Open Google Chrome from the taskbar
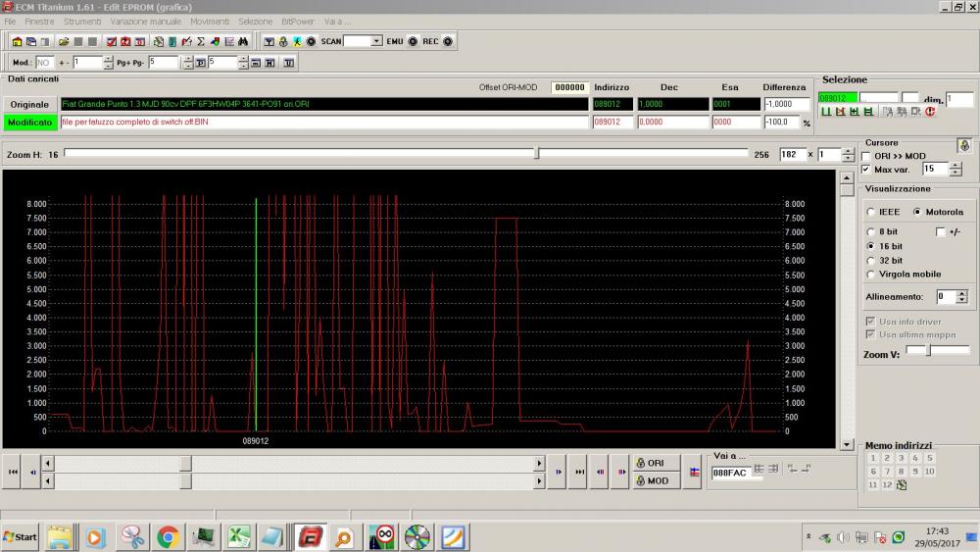 coord(168,537)
